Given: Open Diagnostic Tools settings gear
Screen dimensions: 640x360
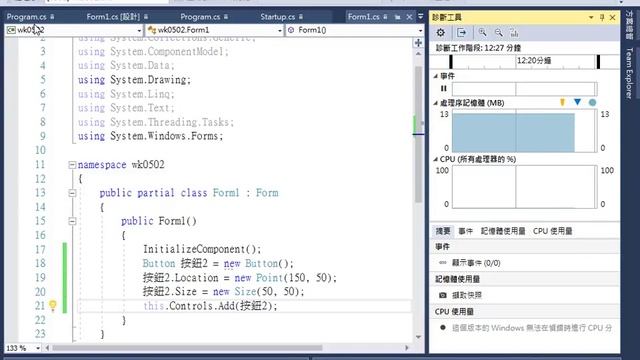Looking at the screenshot, I should tap(440, 33).
